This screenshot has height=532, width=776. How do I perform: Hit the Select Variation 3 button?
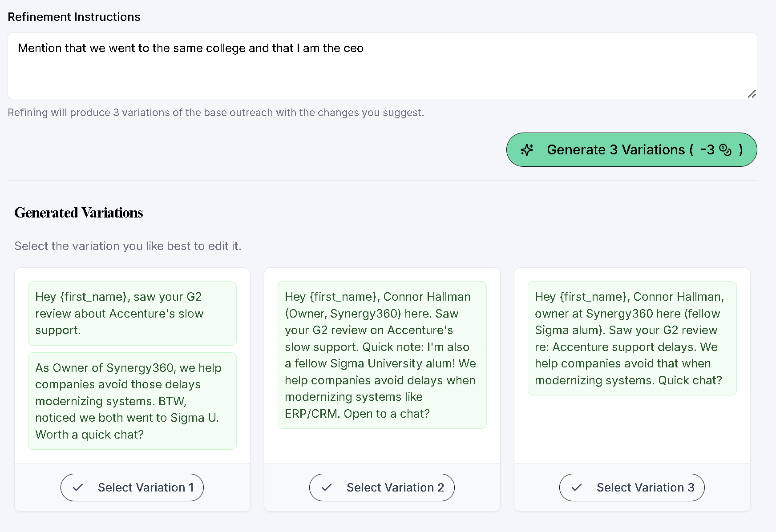click(632, 488)
